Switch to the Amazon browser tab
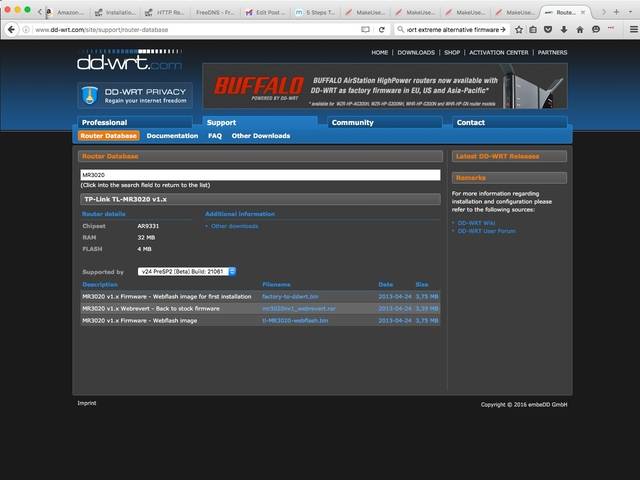640x480 pixels. pos(65,13)
